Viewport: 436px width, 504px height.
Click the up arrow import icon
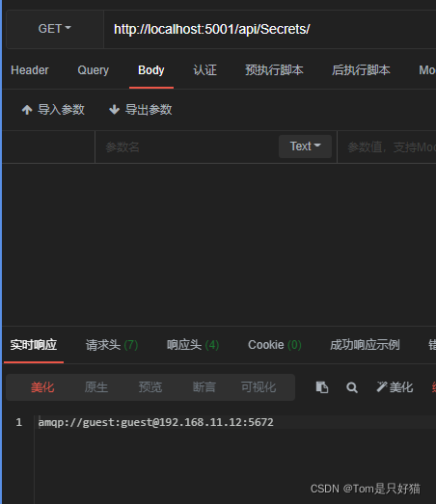(27, 110)
